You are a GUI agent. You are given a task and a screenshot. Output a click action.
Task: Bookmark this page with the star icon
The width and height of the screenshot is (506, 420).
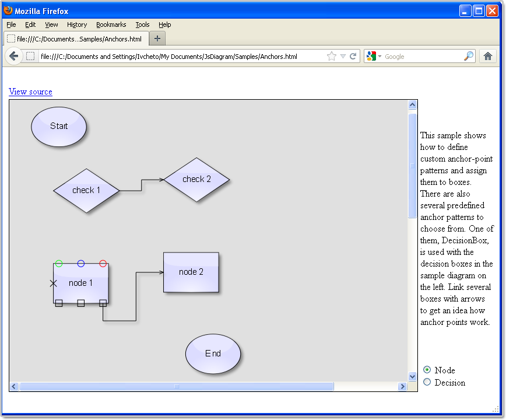(332, 57)
